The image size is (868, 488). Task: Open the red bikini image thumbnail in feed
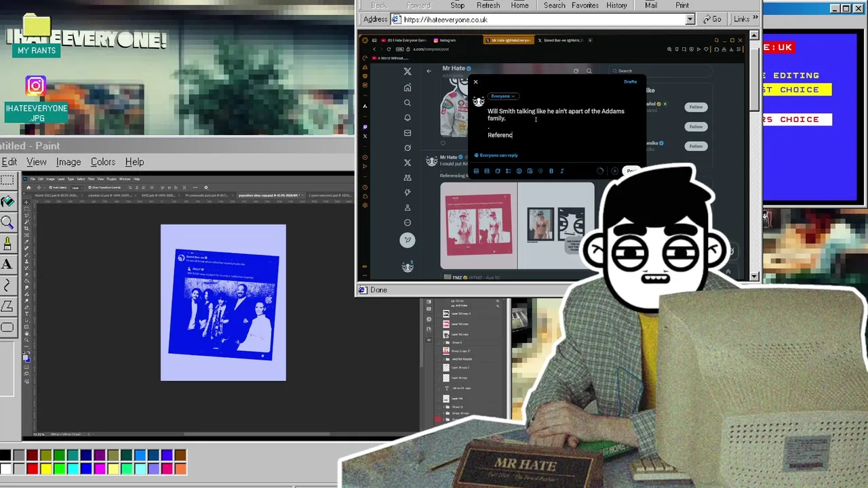[479, 226]
